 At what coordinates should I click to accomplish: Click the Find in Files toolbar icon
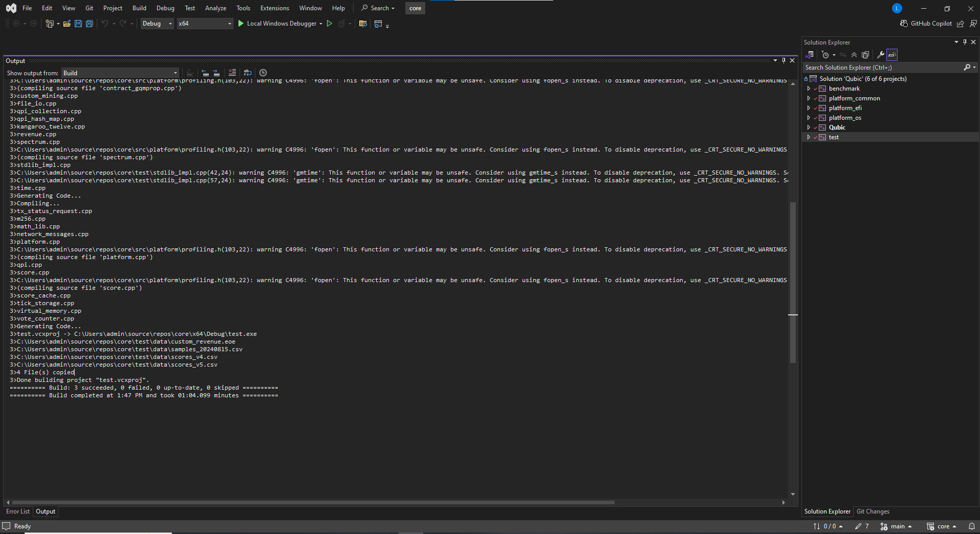[363, 24]
